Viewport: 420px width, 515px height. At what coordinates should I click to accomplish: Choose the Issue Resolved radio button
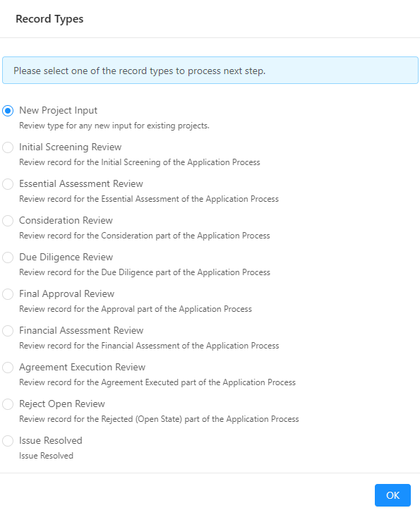(8, 441)
